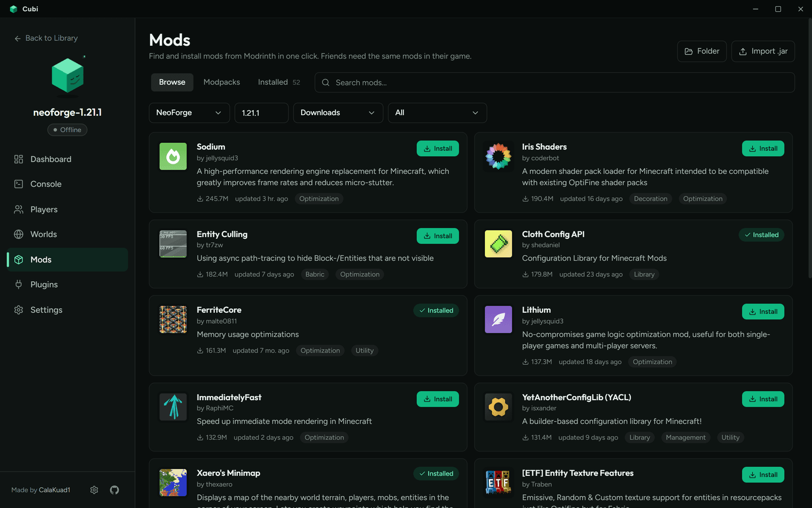Click the YetAnotherConfigLib gear icon
Screen dimensions: 812x508
pos(498,407)
